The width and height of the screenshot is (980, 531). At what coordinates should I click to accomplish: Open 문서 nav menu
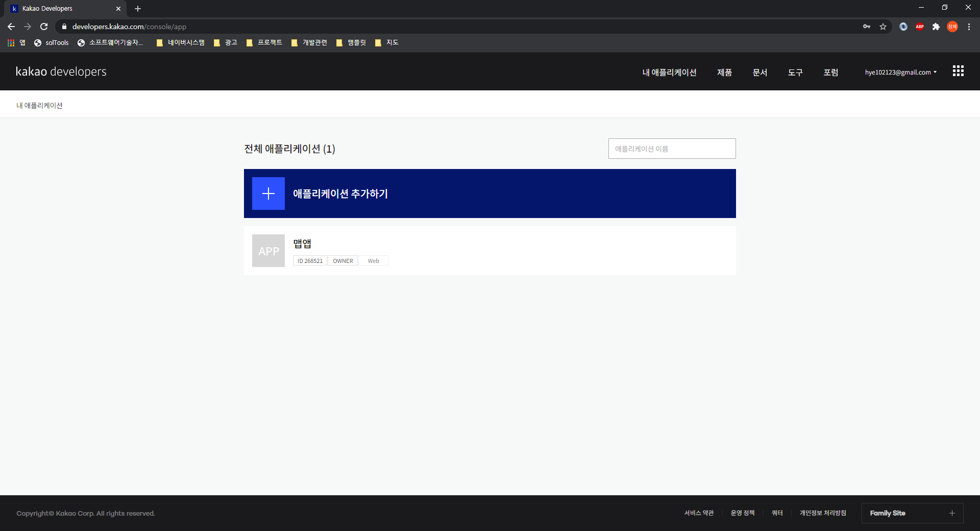pyautogui.click(x=759, y=73)
